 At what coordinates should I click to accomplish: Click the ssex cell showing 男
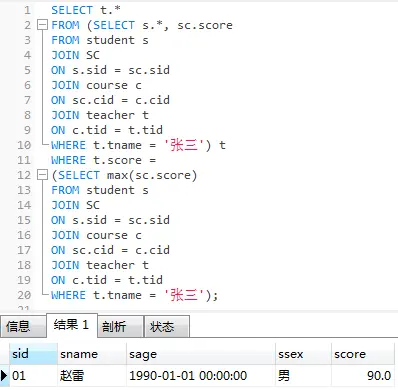click(x=303, y=376)
